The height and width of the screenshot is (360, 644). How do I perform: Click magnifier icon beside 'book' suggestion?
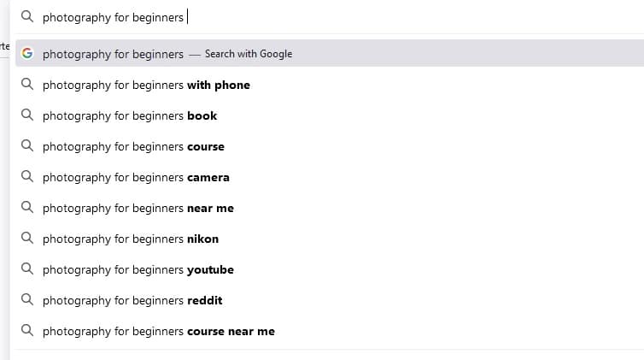click(x=27, y=115)
